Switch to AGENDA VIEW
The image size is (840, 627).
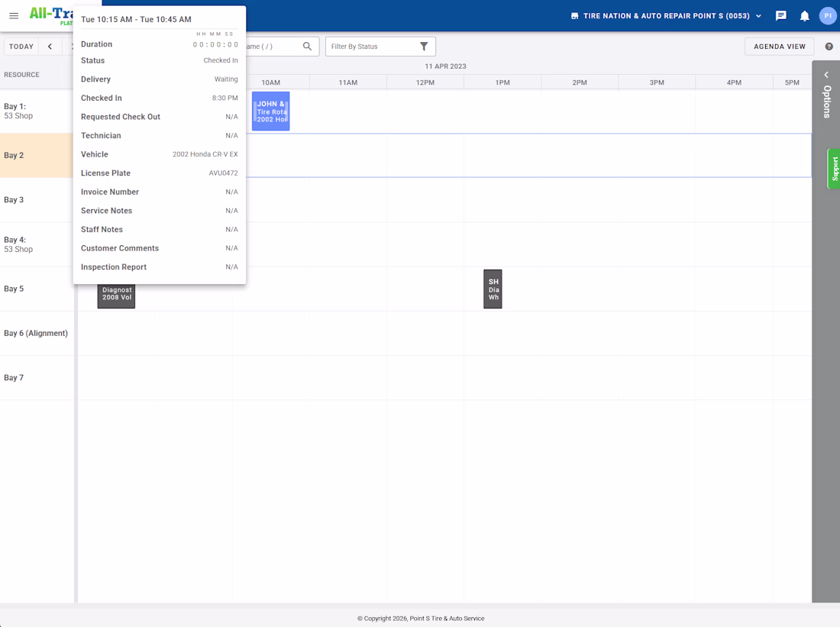[x=780, y=47]
